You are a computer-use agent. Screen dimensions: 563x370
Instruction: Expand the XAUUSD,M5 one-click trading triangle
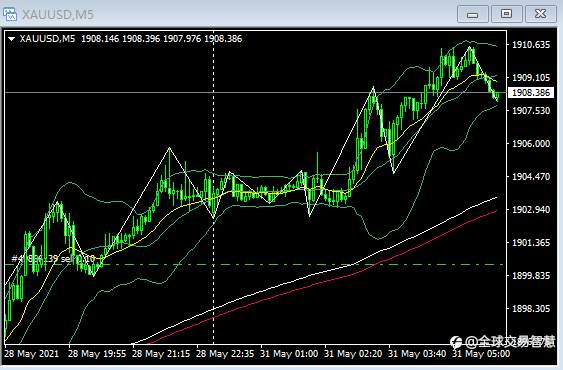click(11, 39)
